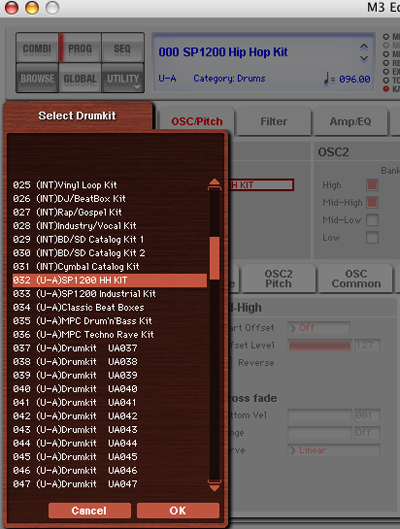Image resolution: width=400 pixels, height=529 pixels.
Task: Select 029 (INT)BD/SD Catalog Kit 1
Action: 110,239
